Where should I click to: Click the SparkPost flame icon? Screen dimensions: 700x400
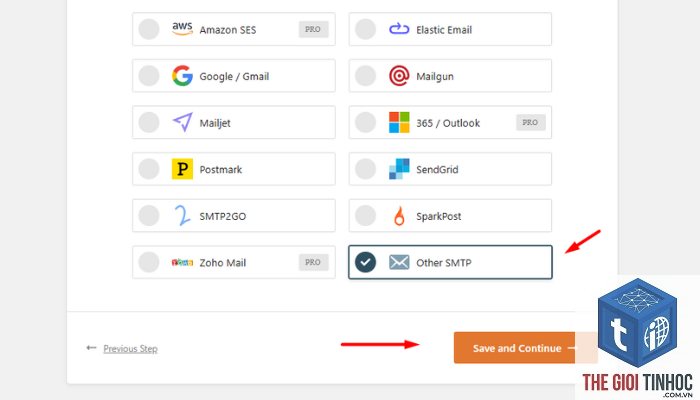(399, 216)
